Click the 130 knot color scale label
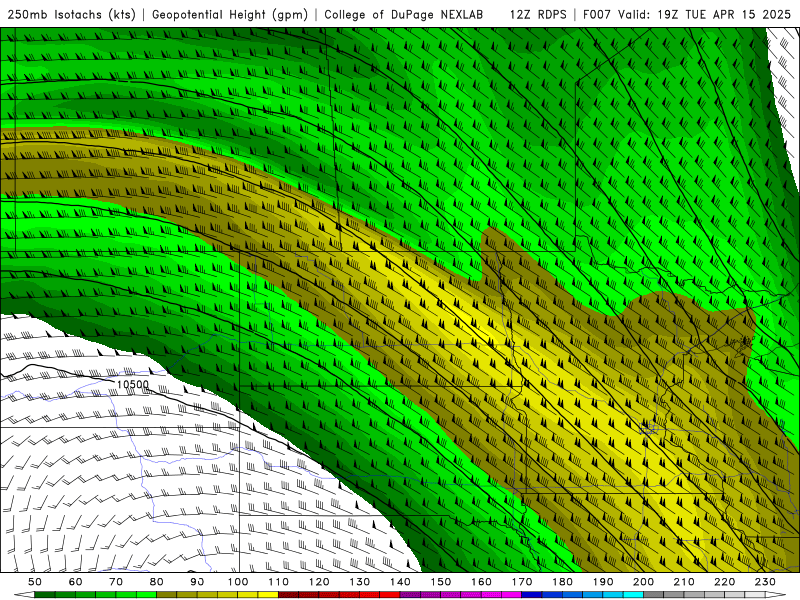 pos(360,582)
